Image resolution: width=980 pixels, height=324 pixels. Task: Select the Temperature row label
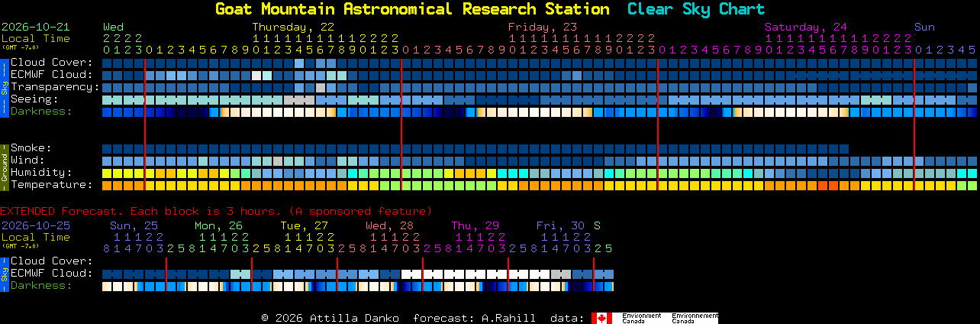(52, 185)
